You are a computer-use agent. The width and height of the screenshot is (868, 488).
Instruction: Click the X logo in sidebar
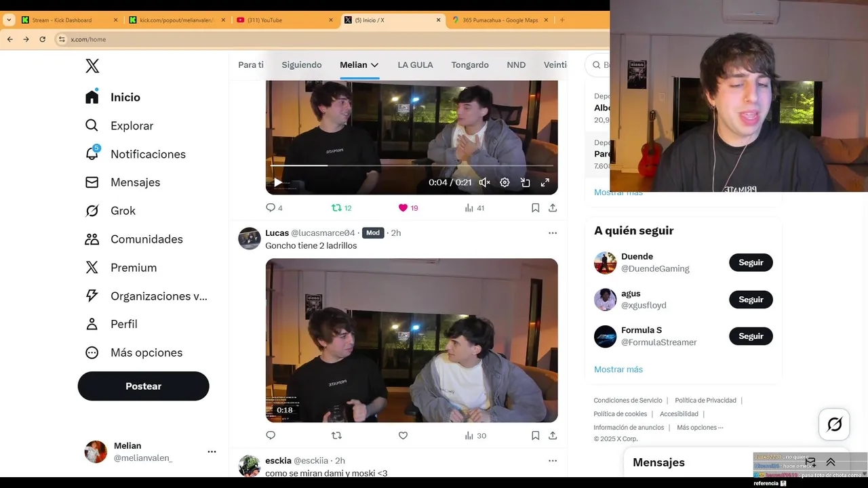[92, 66]
